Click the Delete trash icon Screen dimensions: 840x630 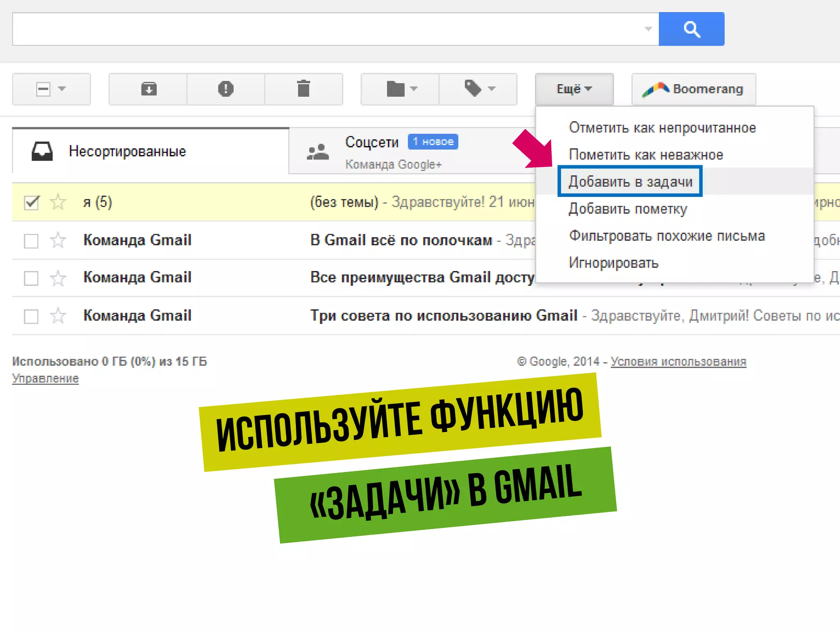click(x=304, y=89)
